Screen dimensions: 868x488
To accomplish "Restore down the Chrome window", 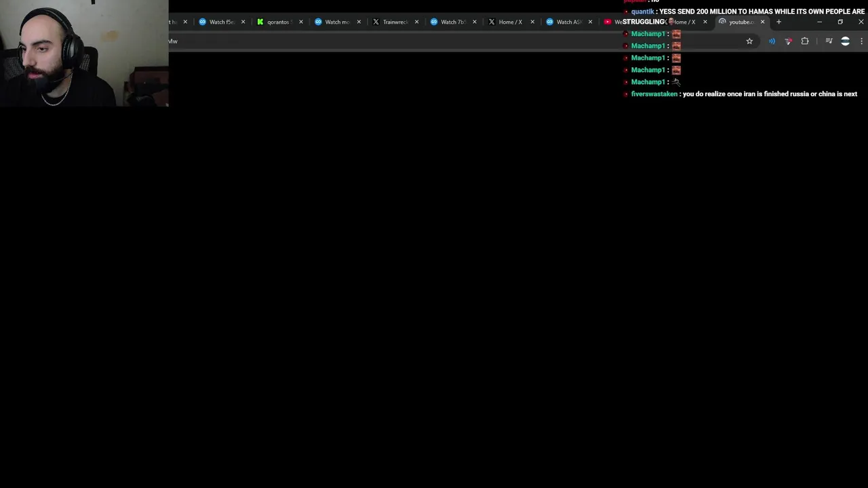I will click(x=840, y=22).
